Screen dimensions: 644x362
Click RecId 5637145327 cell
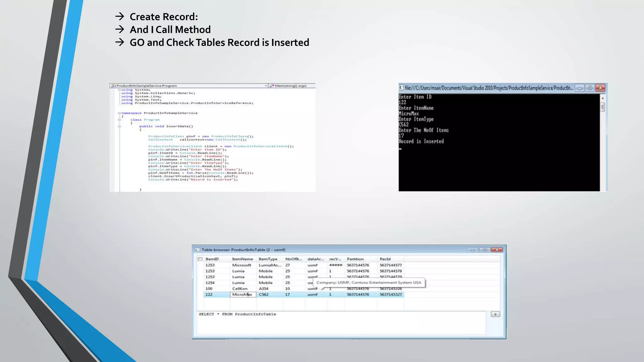tap(391, 295)
